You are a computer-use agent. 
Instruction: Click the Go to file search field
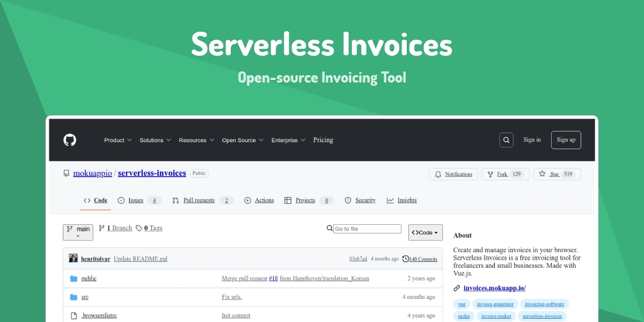[368, 228]
